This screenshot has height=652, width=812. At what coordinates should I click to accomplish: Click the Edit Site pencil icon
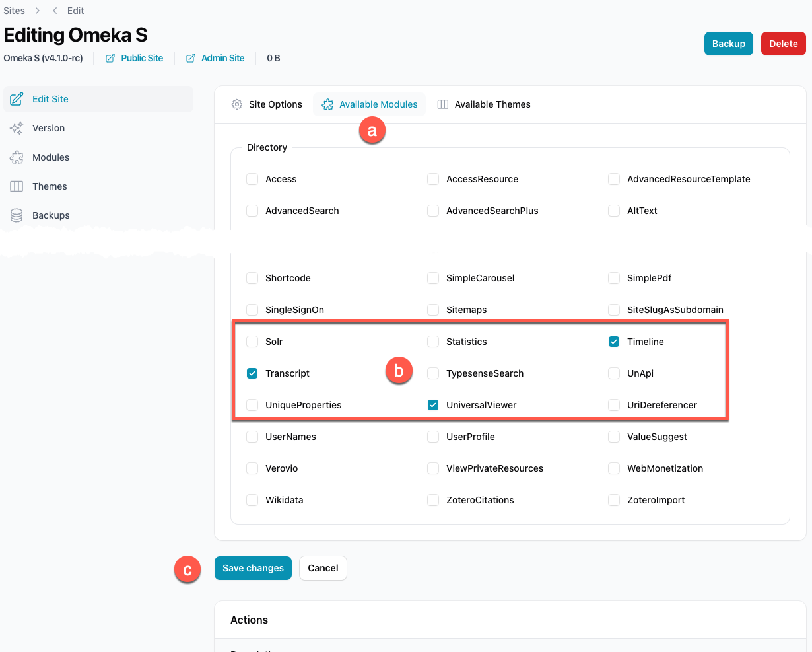(x=17, y=99)
